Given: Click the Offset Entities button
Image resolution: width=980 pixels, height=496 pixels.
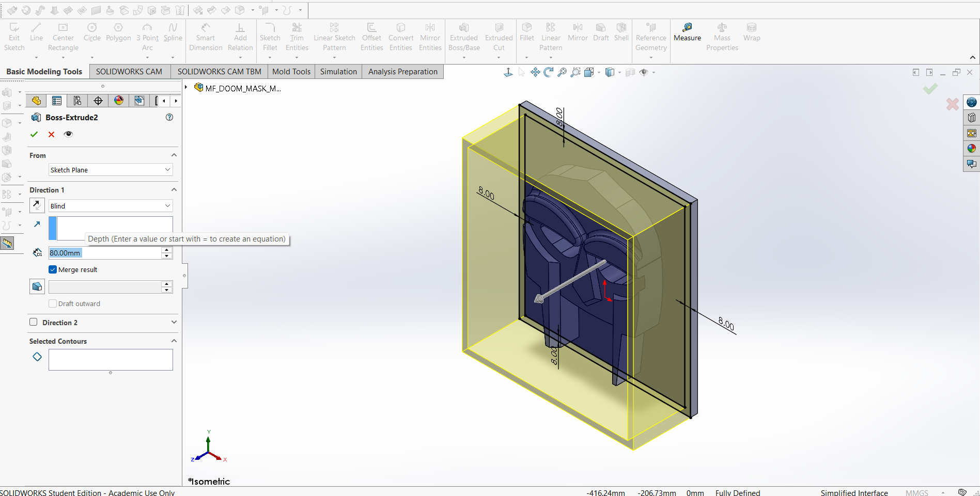Looking at the screenshot, I should (371, 37).
